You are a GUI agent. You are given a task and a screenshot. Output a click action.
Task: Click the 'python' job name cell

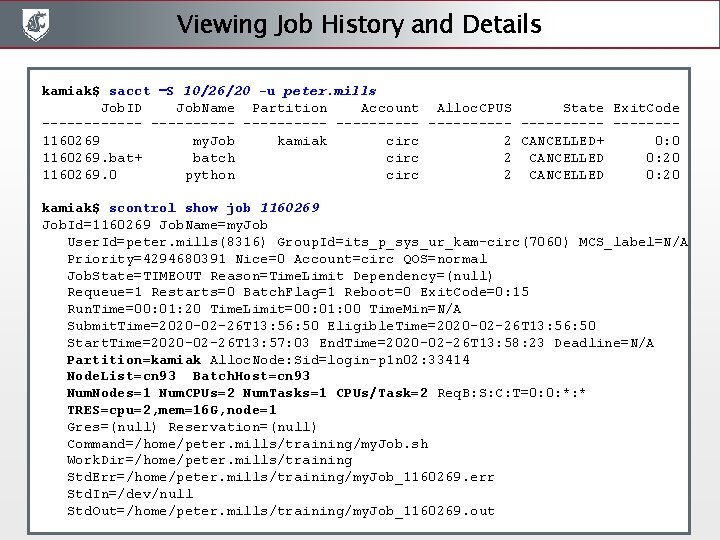coord(210,175)
